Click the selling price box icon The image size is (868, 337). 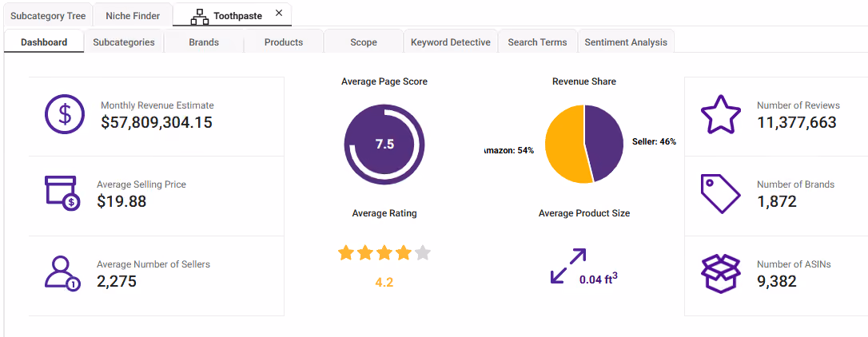tap(62, 193)
